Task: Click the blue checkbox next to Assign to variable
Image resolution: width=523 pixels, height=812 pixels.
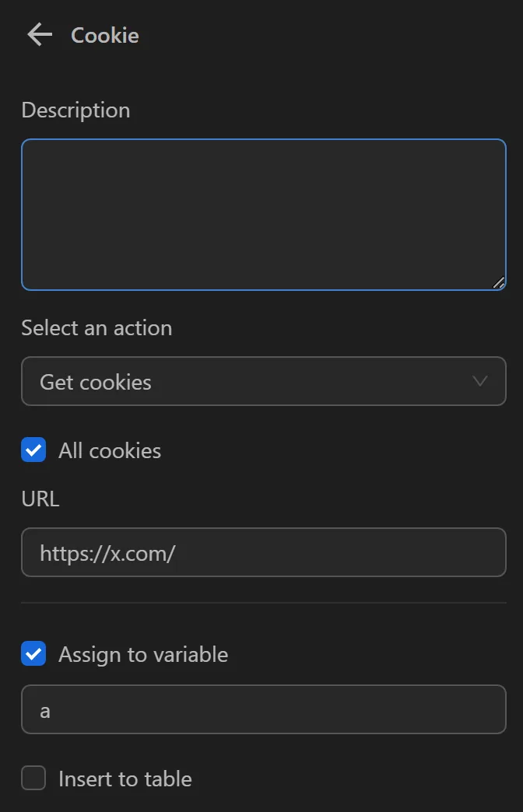Action: tap(33, 654)
